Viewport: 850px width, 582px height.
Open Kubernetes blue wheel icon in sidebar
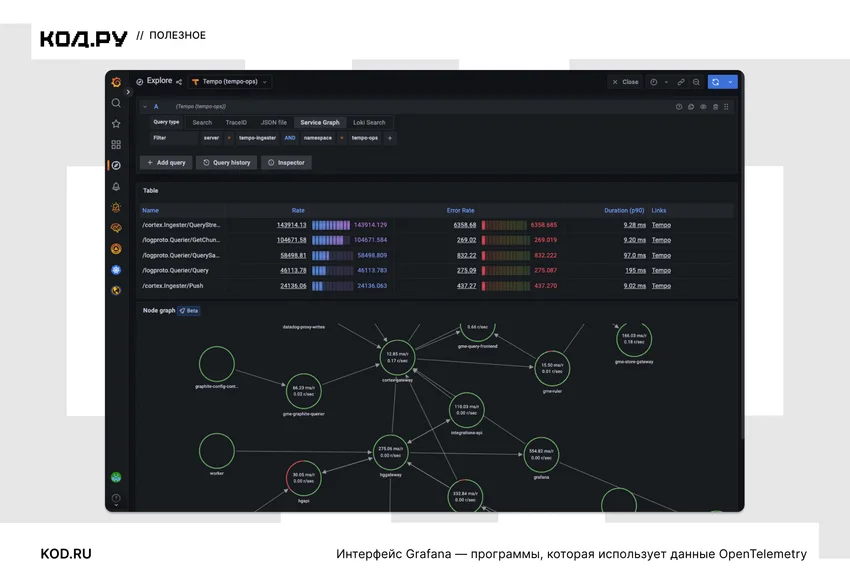116,270
